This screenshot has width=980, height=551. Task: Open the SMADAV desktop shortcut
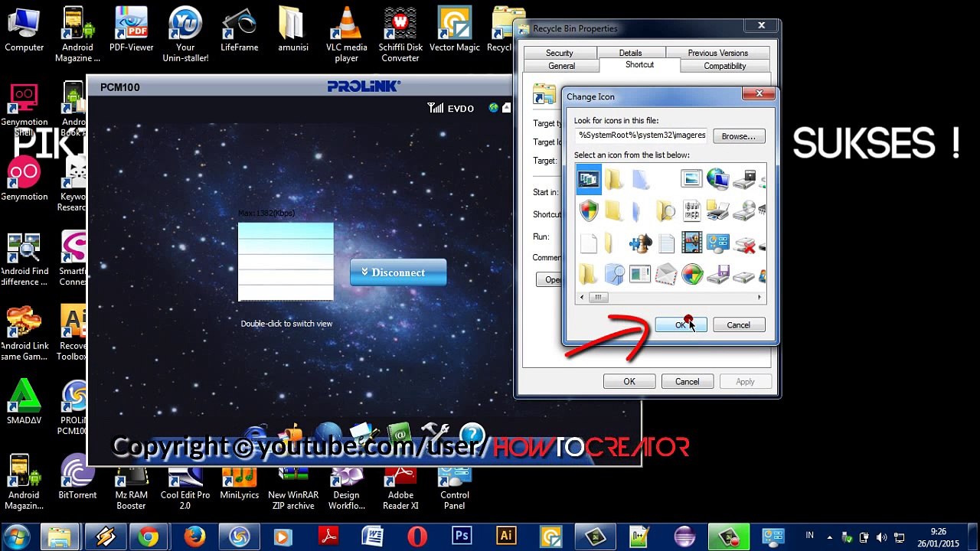[x=24, y=403]
